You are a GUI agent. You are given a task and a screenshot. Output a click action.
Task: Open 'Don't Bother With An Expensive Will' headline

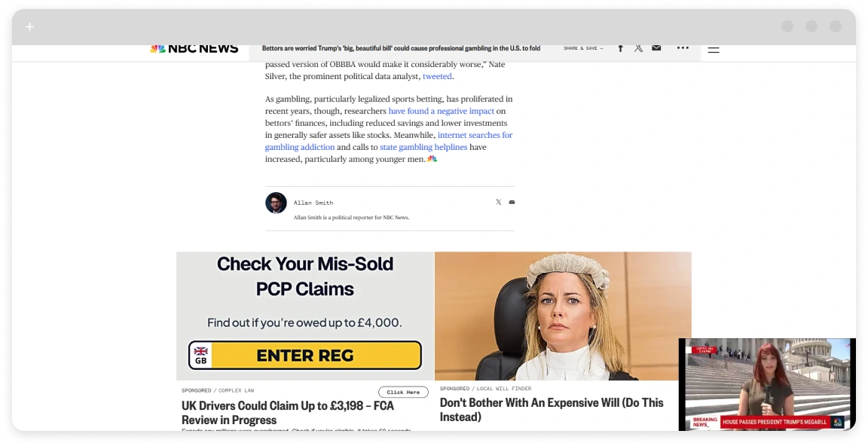tap(552, 410)
